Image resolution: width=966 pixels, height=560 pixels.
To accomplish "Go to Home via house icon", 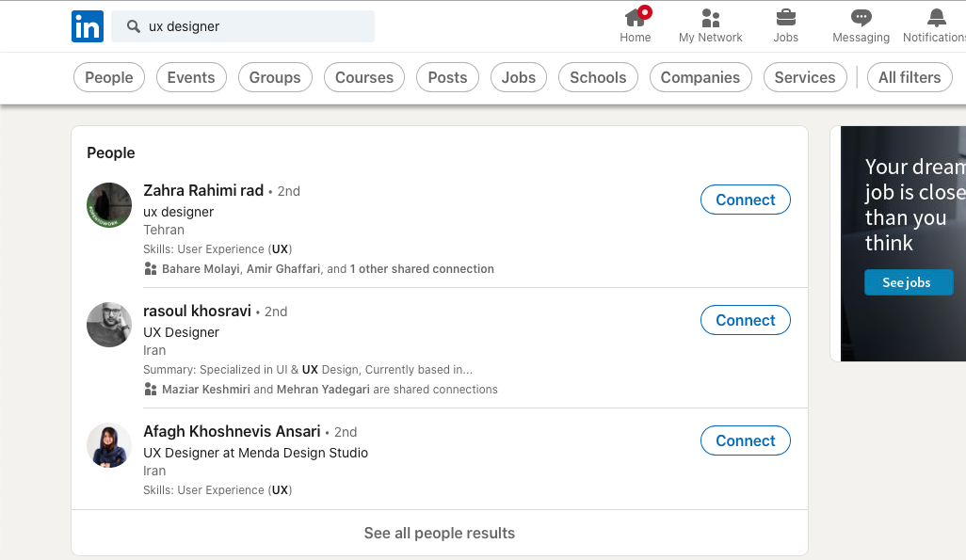I will click(636, 17).
